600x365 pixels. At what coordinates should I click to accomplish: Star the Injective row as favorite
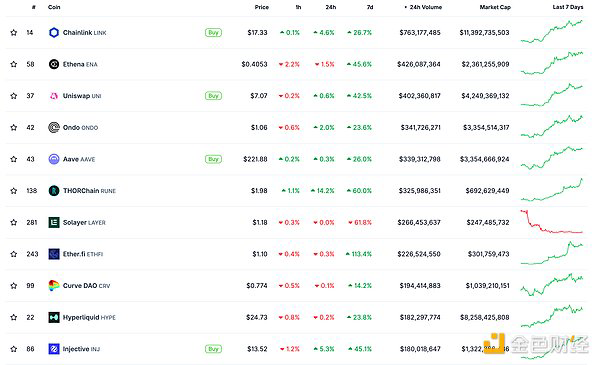tap(14, 349)
